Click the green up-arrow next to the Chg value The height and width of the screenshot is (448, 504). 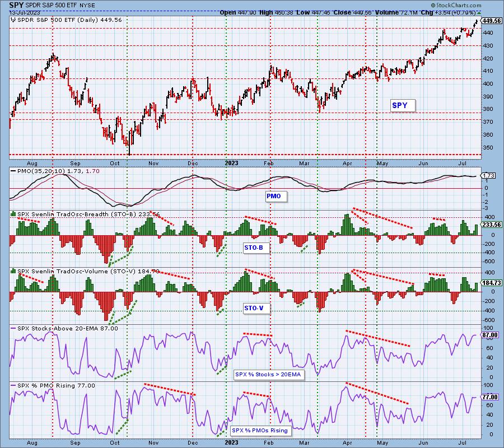pos(479,12)
